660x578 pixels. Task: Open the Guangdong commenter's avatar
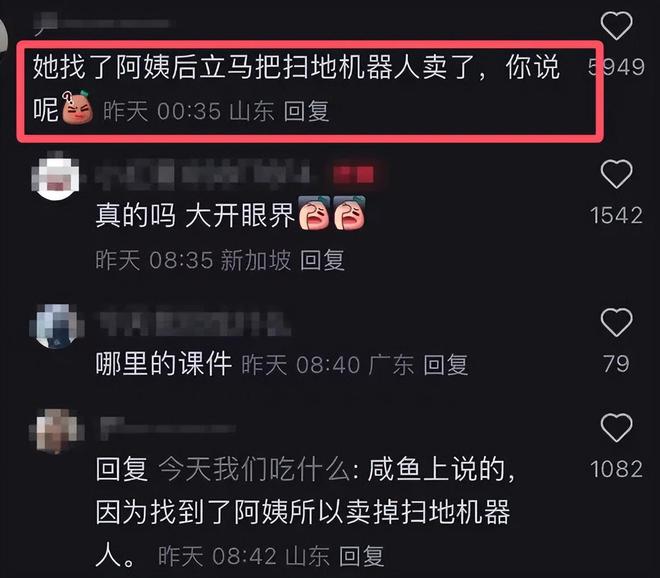pyautogui.click(x=56, y=326)
